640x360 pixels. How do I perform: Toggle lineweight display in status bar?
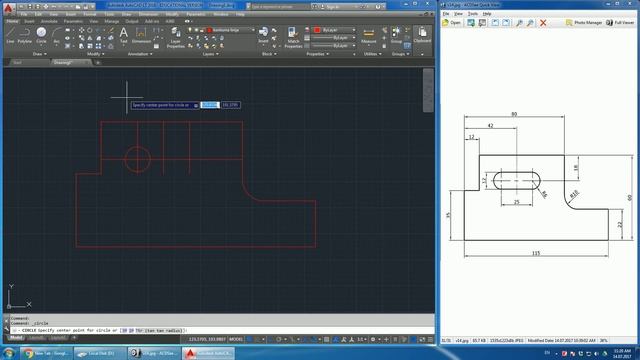[327, 339]
